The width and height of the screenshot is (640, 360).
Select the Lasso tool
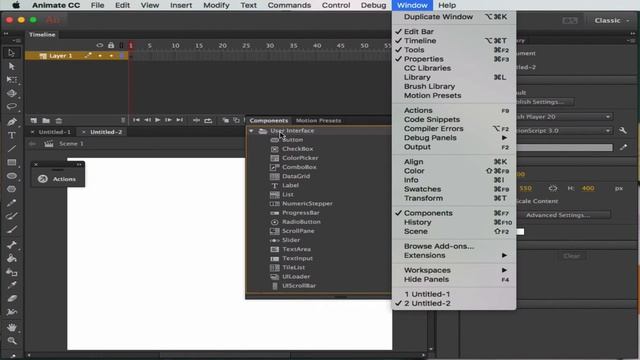point(11,107)
